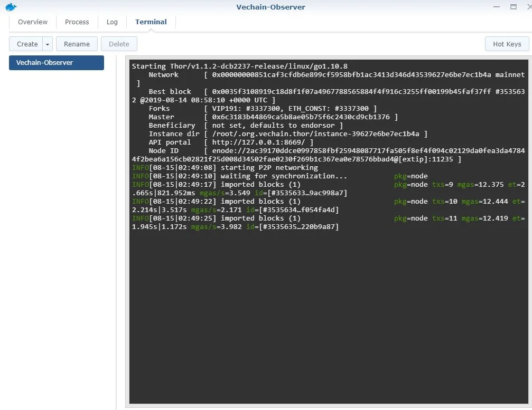Go to the Log tab
Image resolution: width=532 pixels, height=410 pixels.
(x=112, y=22)
